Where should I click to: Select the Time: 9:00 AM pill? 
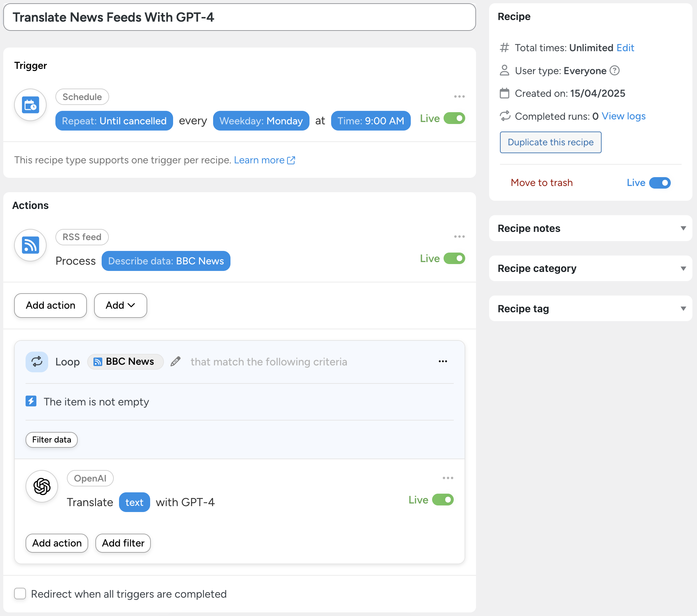pos(370,121)
